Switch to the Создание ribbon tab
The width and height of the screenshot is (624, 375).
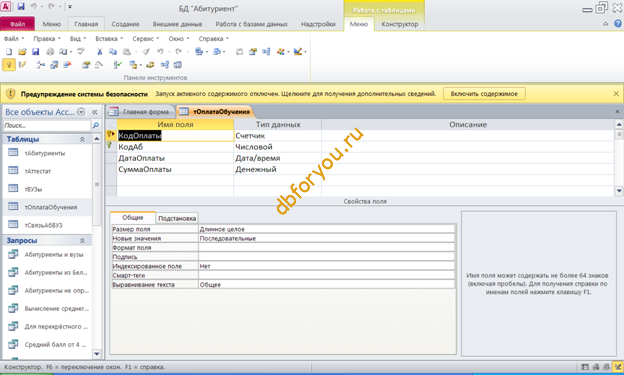(125, 24)
